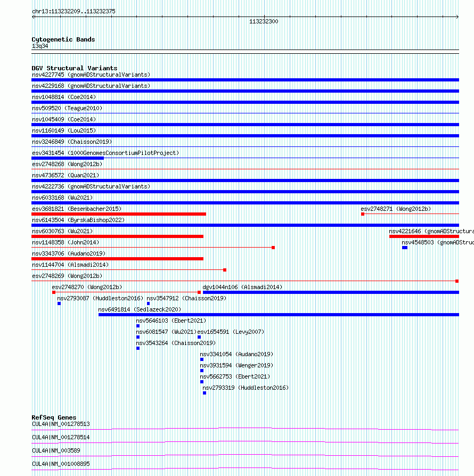Select the nsv6491814 (Sedlazeck2020) label
474x476 pixels.
(x=140, y=310)
